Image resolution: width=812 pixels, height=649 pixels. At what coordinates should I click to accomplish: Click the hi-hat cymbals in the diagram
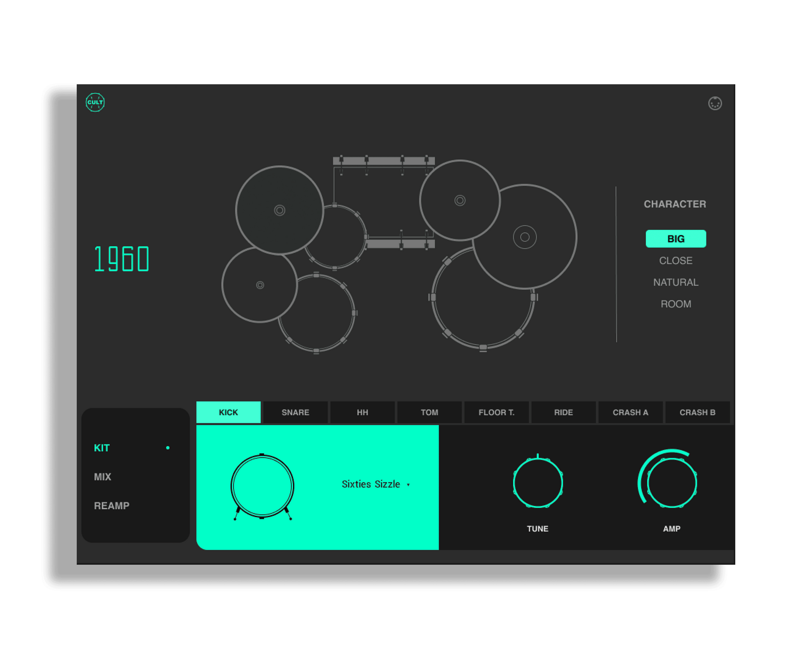point(261,286)
